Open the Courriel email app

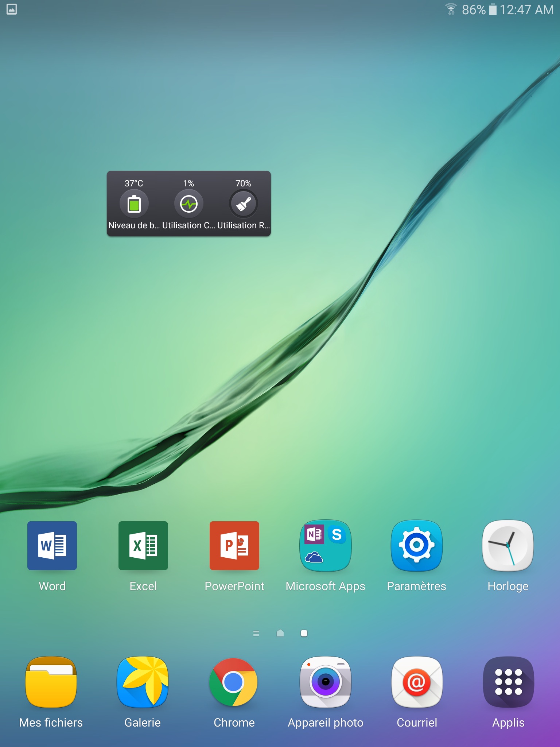(x=417, y=682)
